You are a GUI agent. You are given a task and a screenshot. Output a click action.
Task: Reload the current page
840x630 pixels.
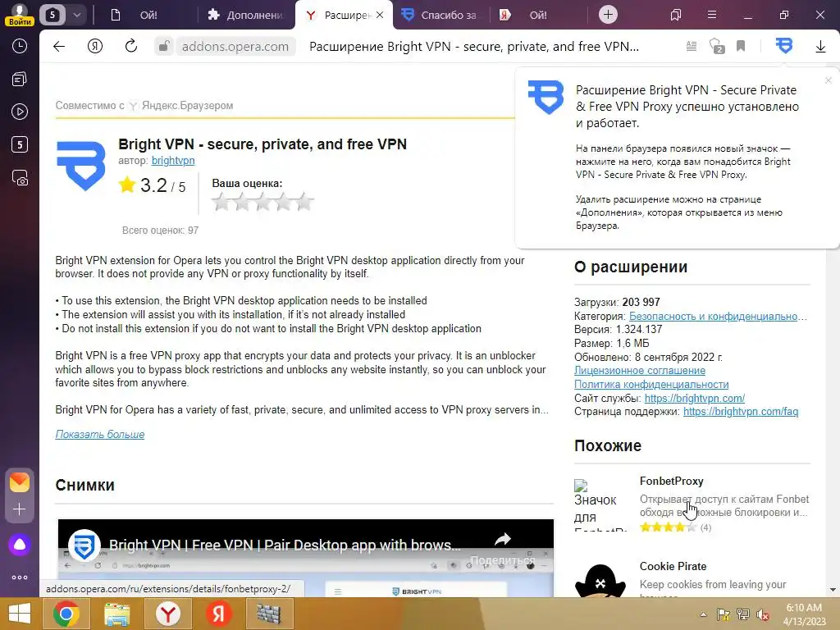click(131, 46)
